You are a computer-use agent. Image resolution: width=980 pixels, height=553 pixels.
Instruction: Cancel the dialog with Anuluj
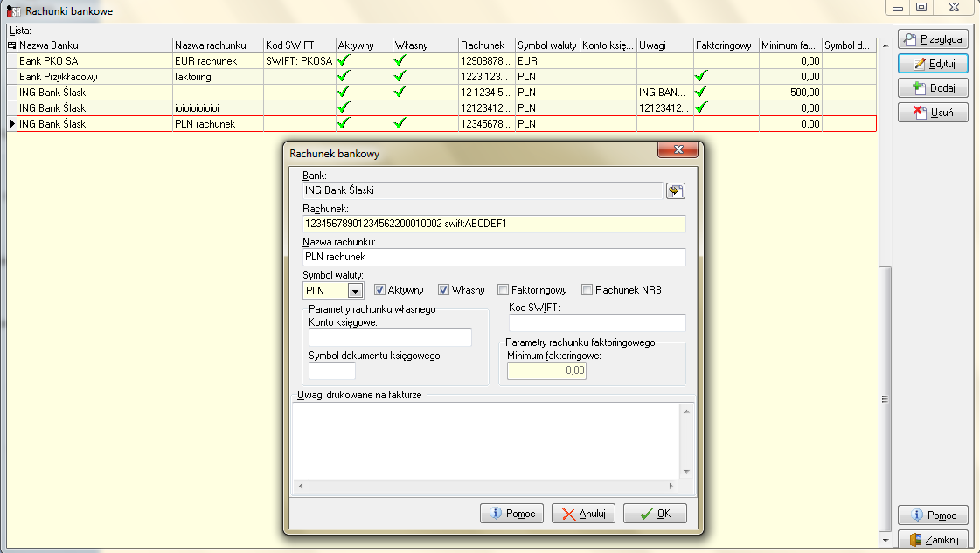(x=583, y=514)
